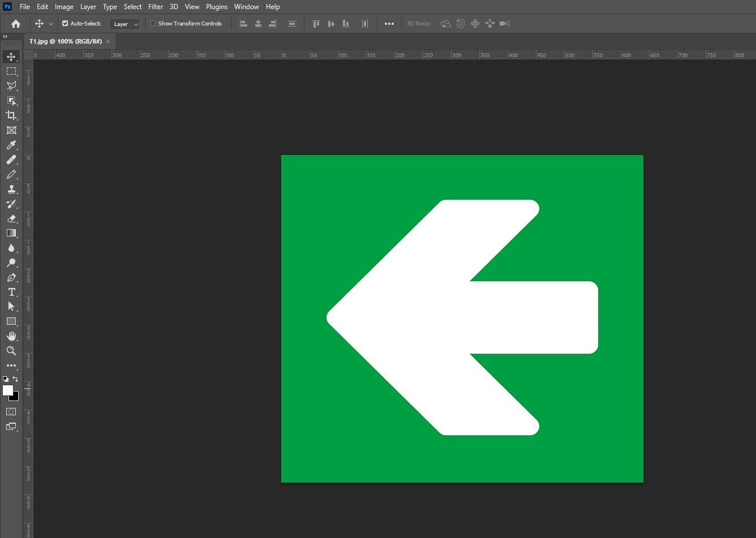Open the Window menu
The width and height of the screenshot is (756, 538).
(247, 7)
